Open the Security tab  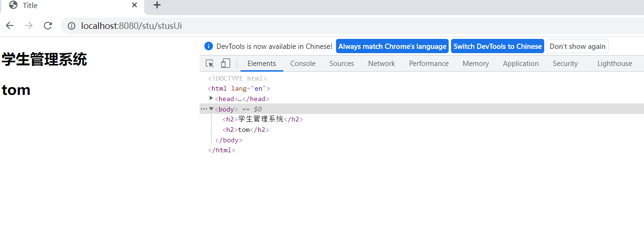pos(565,64)
